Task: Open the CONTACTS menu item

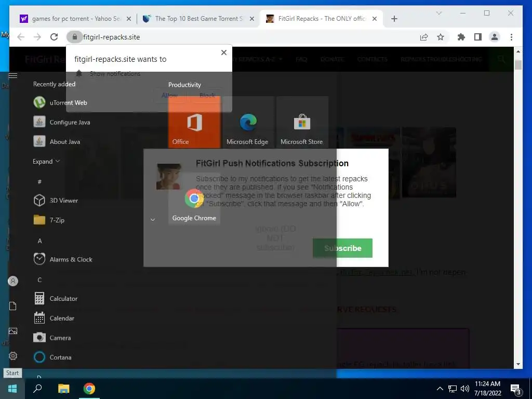Action: click(372, 59)
